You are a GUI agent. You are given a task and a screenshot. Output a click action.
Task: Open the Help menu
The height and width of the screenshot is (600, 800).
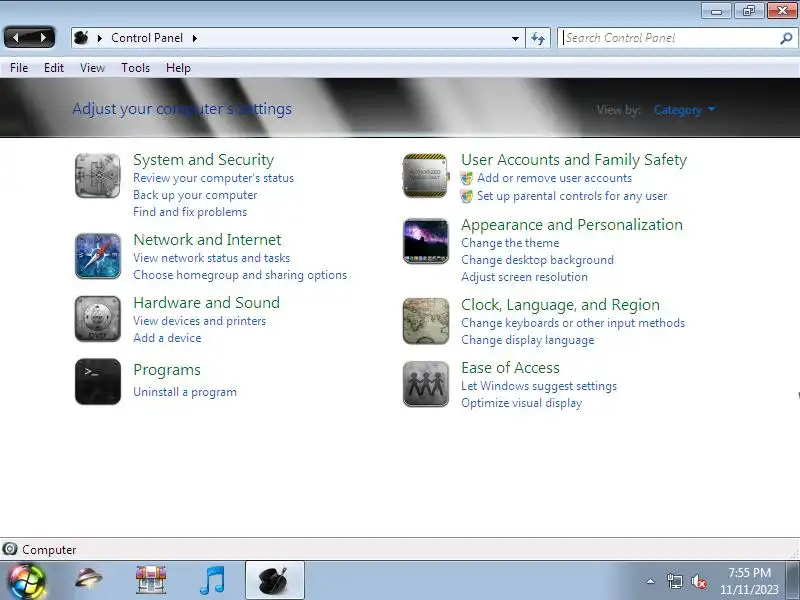pyautogui.click(x=178, y=68)
